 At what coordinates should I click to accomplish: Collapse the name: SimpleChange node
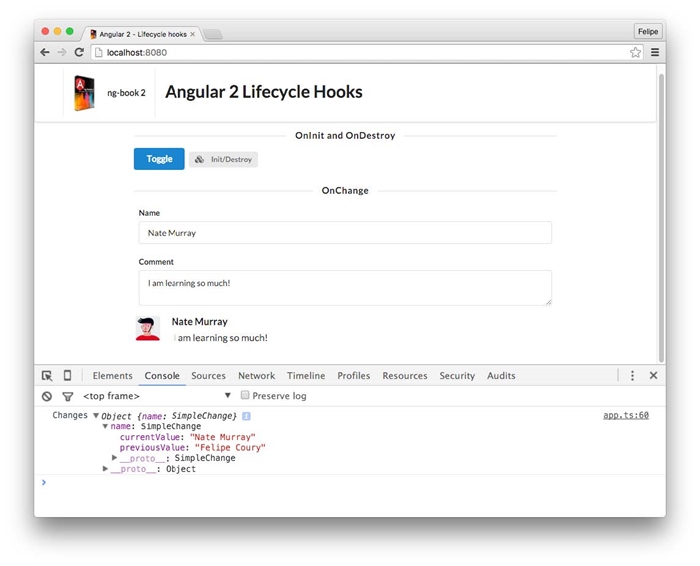pyautogui.click(x=105, y=427)
